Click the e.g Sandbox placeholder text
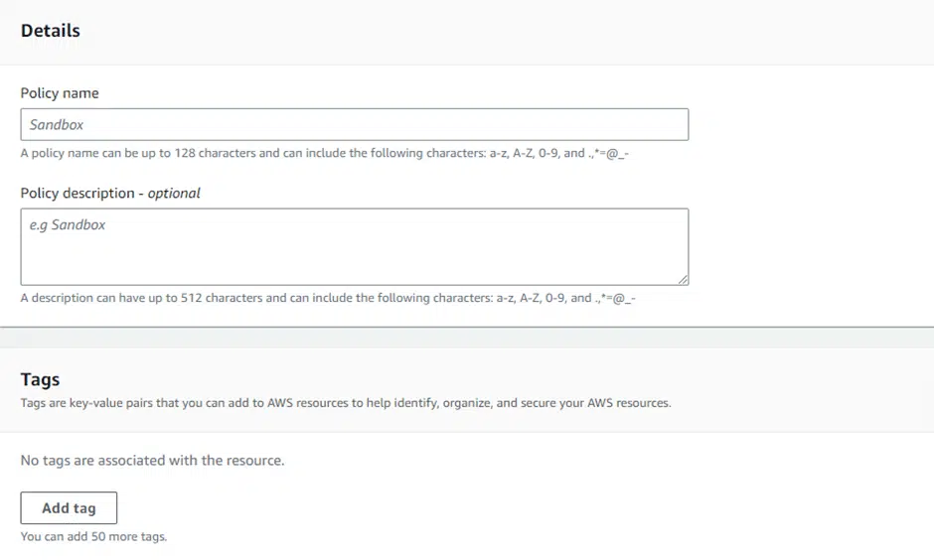The width and height of the screenshot is (934, 560). [68, 224]
